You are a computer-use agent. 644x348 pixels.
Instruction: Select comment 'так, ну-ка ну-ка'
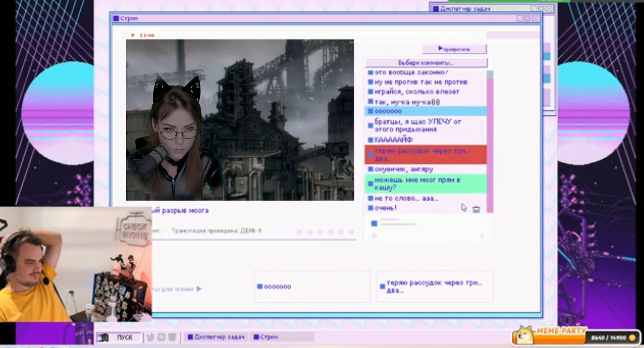click(426, 102)
